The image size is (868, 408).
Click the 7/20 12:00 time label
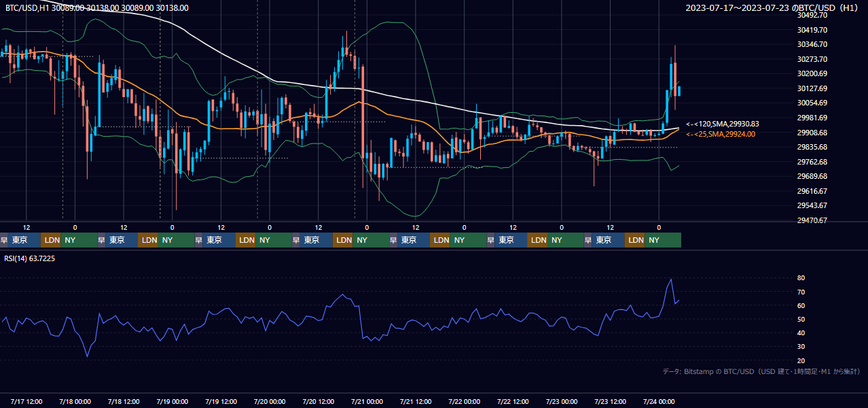pyautogui.click(x=319, y=401)
